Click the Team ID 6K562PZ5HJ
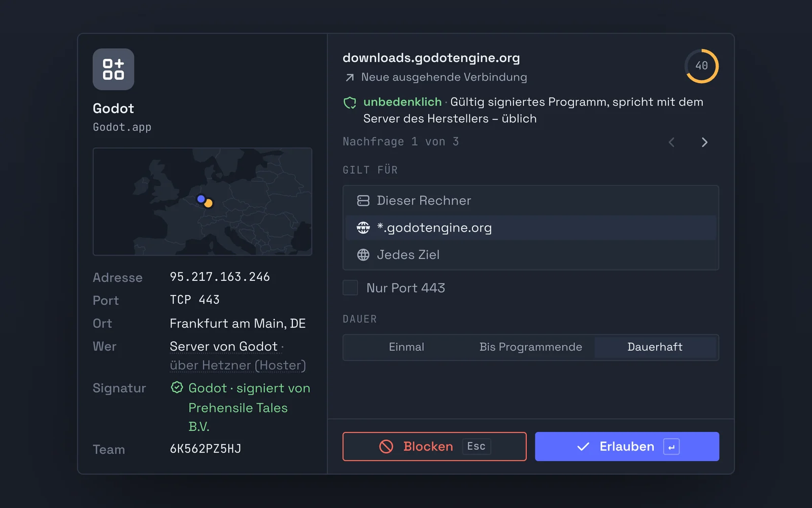This screenshot has width=812, height=508. pos(206,449)
